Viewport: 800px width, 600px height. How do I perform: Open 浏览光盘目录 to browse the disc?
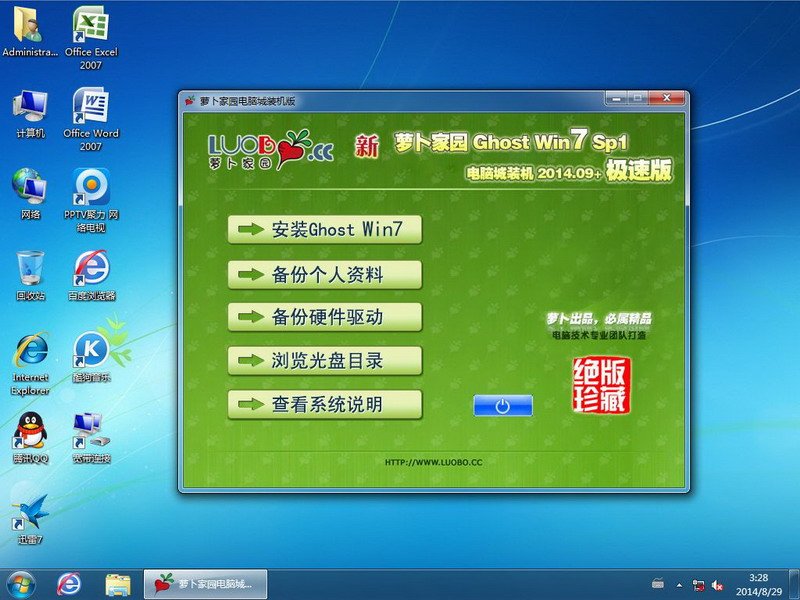point(325,361)
